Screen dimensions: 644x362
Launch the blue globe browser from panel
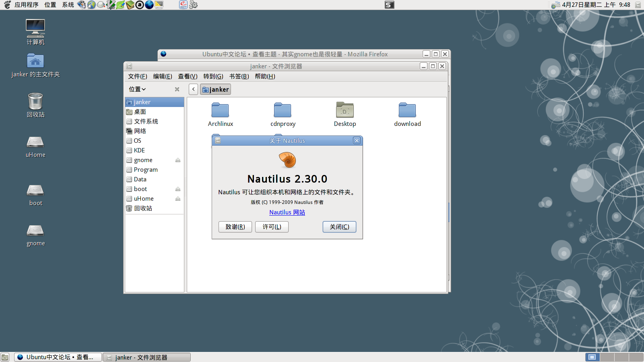(x=149, y=5)
